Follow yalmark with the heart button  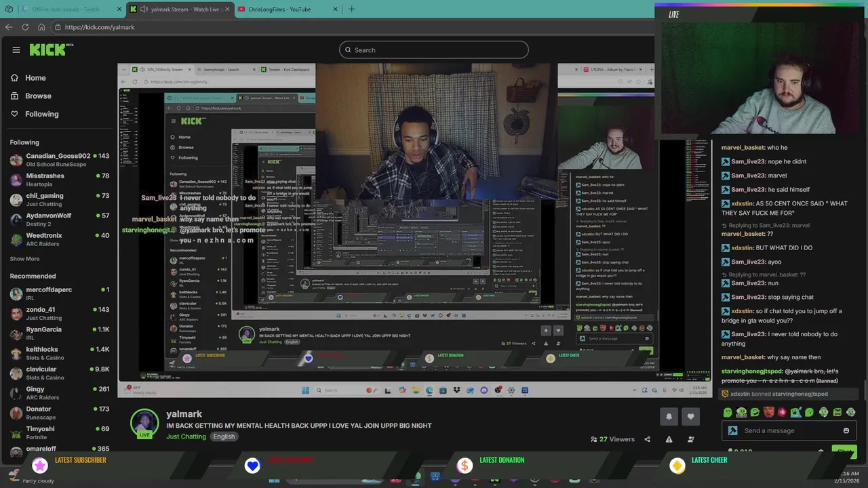tap(690, 416)
